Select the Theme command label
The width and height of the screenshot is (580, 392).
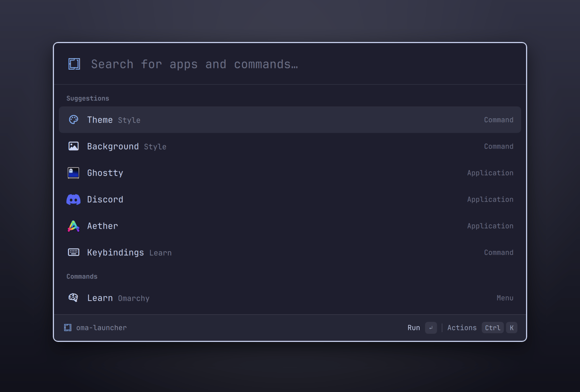pyautogui.click(x=100, y=120)
